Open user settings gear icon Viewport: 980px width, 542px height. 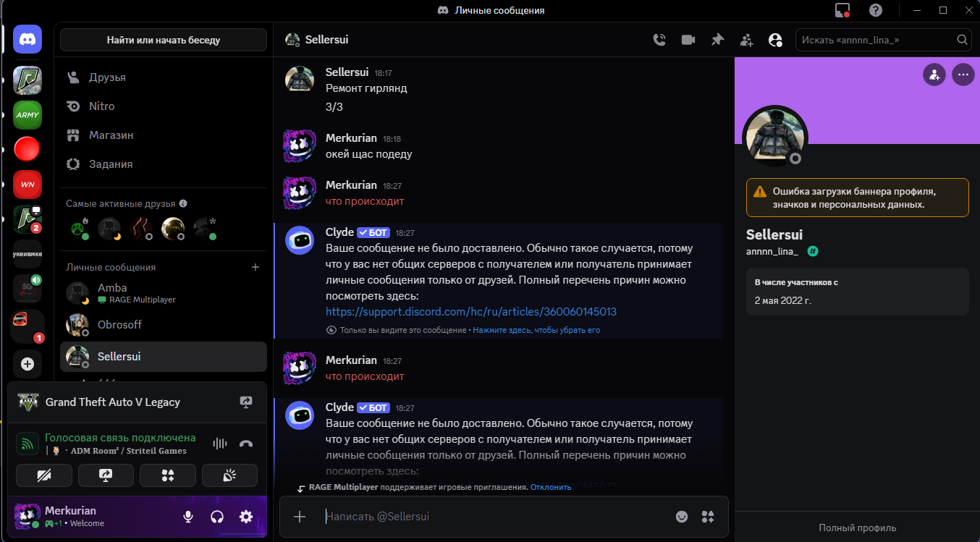click(246, 517)
